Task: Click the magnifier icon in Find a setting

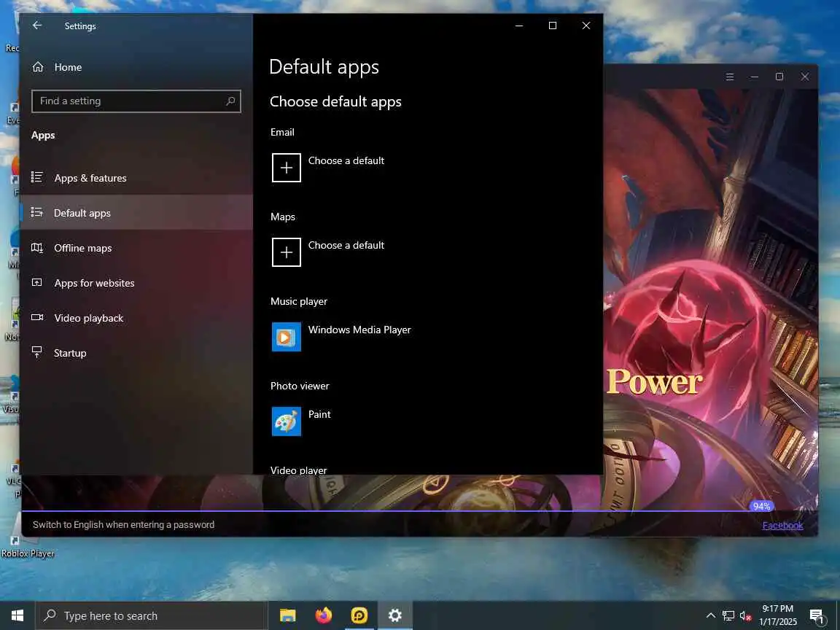Action: 230,101
